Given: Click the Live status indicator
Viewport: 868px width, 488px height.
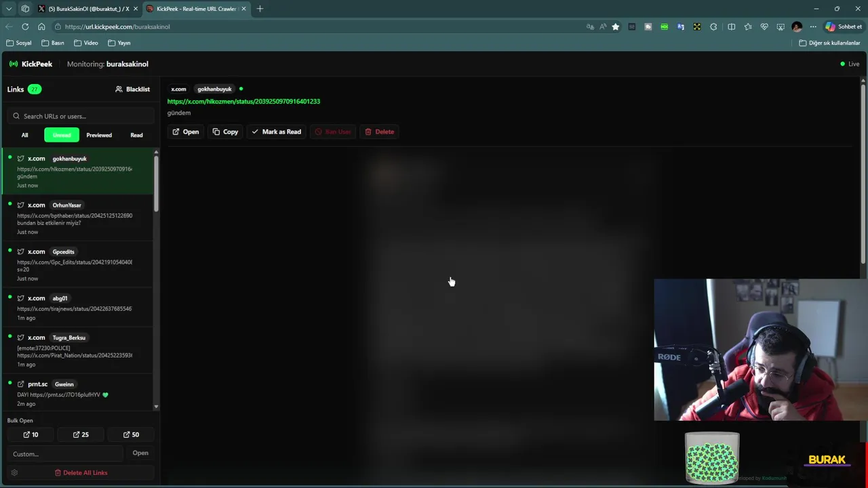Looking at the screenshot, I should [x=850, y=64].
